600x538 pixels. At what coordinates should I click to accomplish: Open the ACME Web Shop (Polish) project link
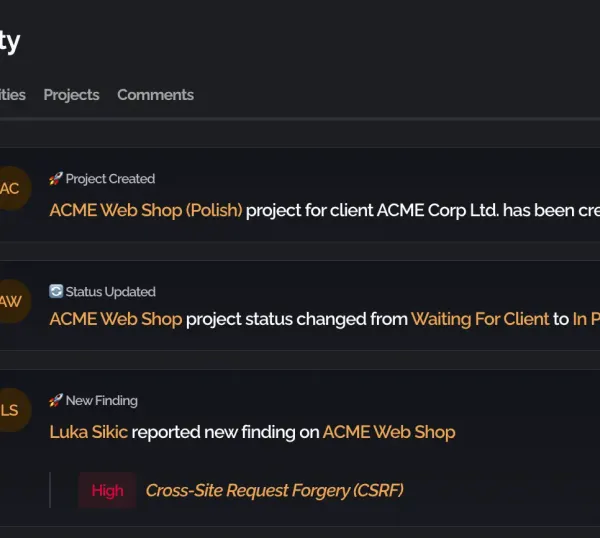(145, 211)
